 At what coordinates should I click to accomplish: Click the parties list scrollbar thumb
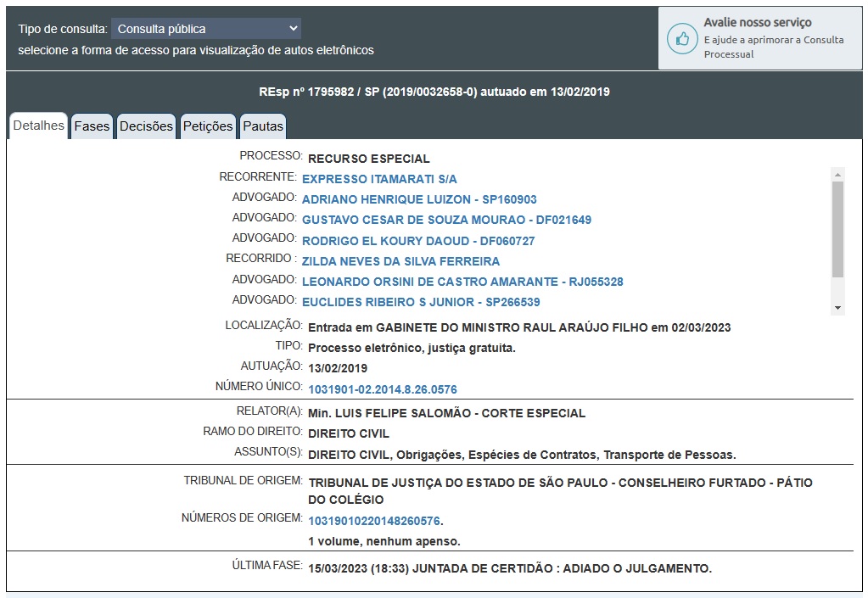(x=838, y=229)
